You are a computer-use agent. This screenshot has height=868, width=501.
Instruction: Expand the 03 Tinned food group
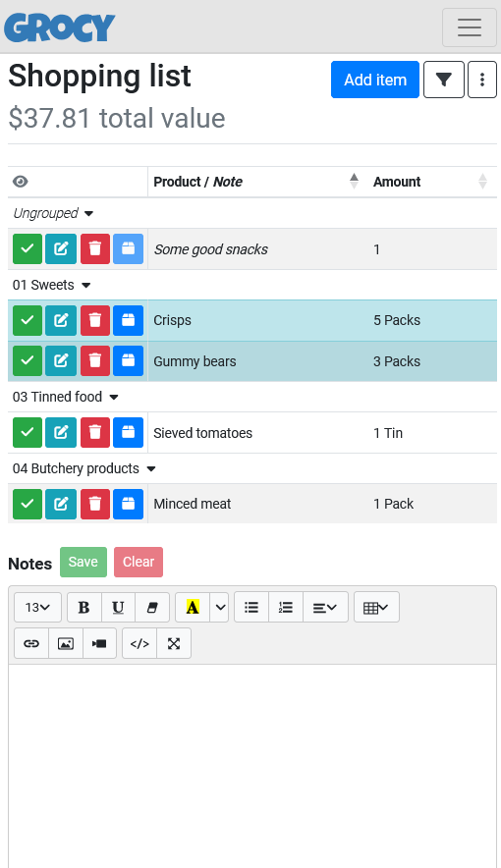65,397
